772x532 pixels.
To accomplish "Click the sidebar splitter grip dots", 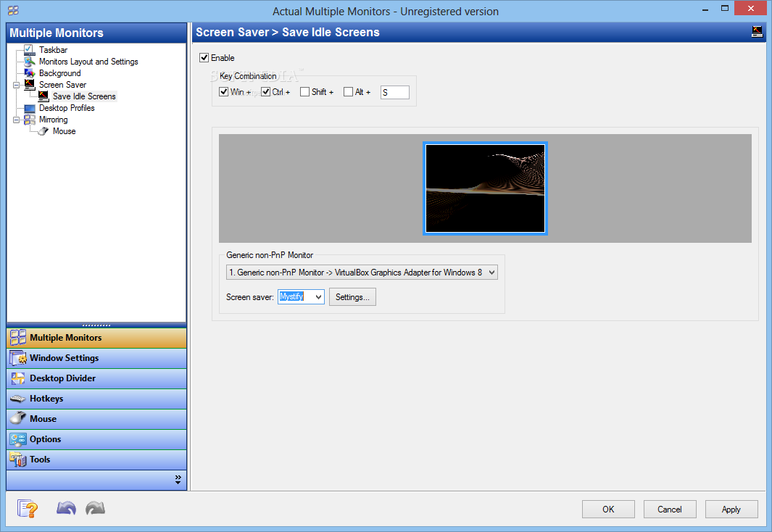I will coord(96,325).
